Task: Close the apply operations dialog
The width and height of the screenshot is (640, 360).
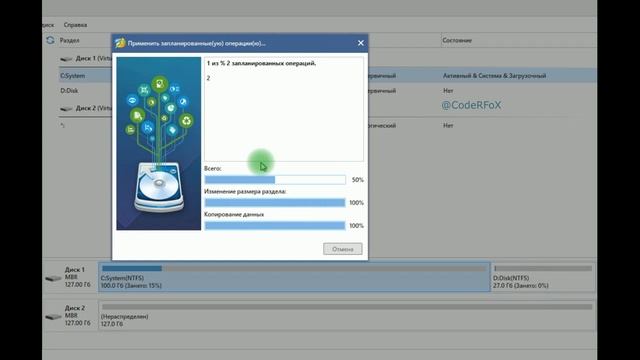Action: coord(360,43)
